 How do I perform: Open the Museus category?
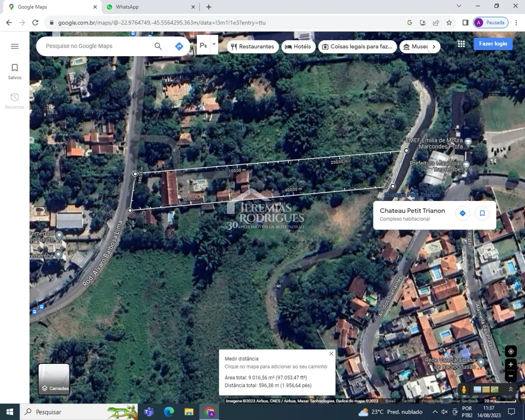pos(406,46)
